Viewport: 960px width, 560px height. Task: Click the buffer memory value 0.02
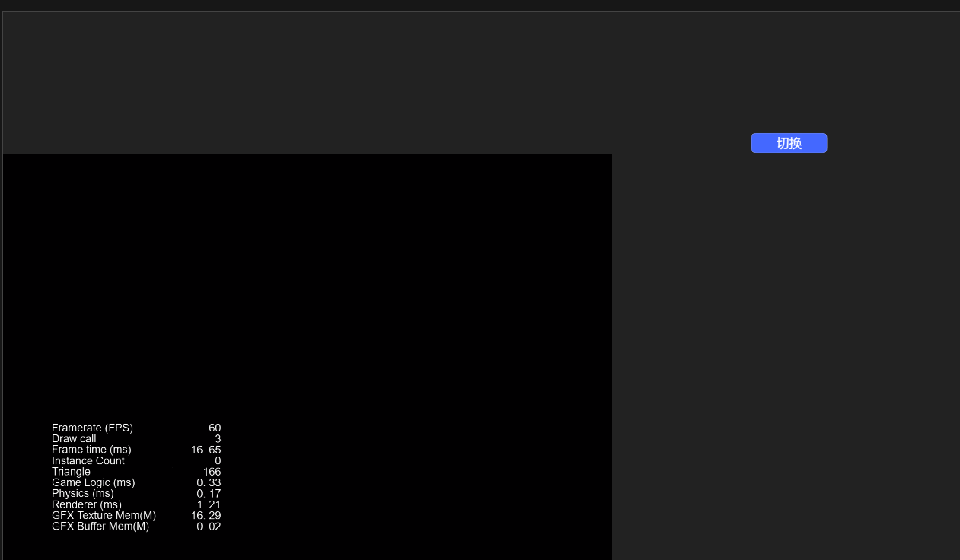tap(209, 527)
